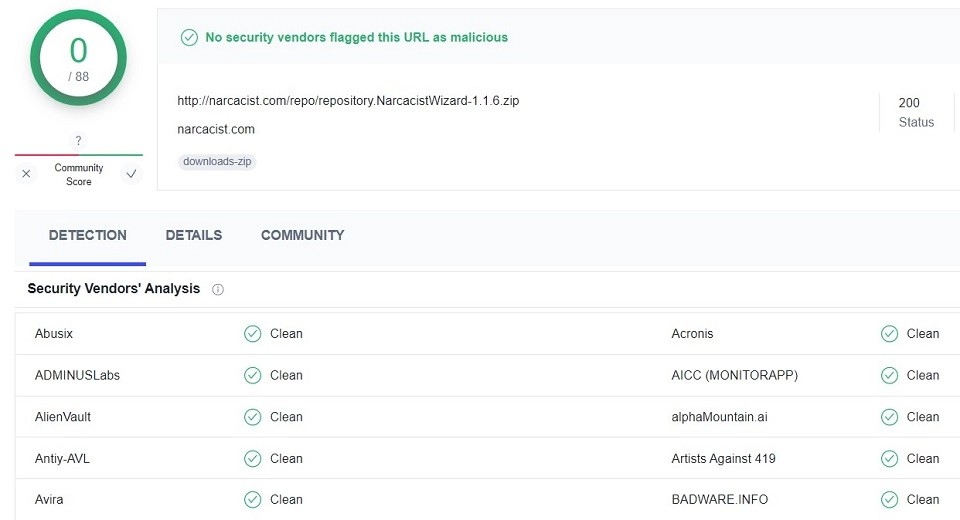Click the Clean check icon for BADWARE.INFO
This screenshot has width=960, height=520.
click(889, 500)
